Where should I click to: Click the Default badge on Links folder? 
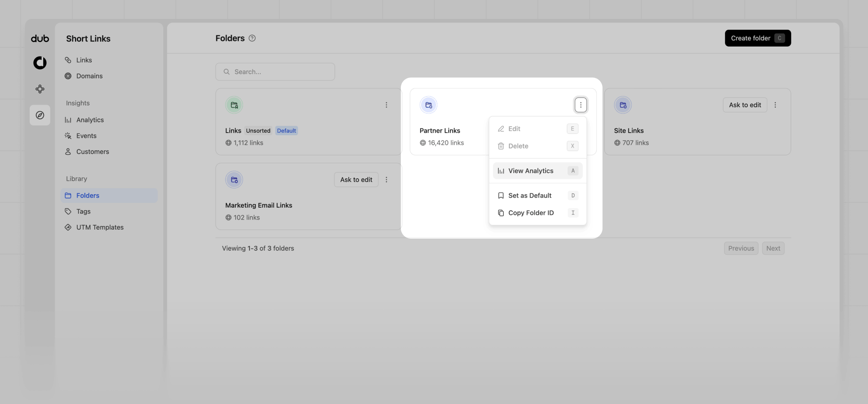[x=286, y=131]
